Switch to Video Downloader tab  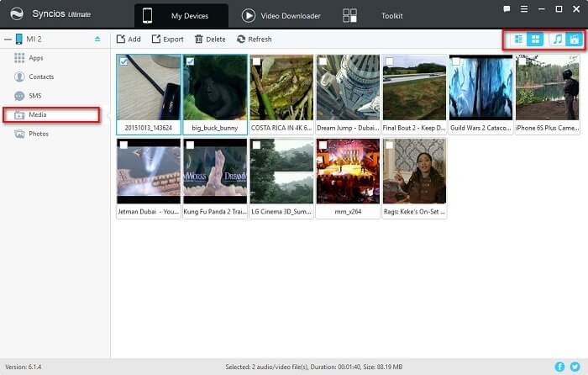pos(281,16)
